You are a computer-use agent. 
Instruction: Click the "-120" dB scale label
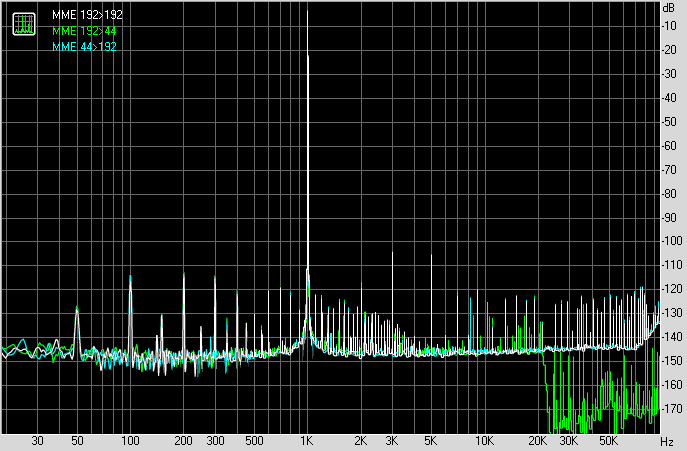(672, 289)
